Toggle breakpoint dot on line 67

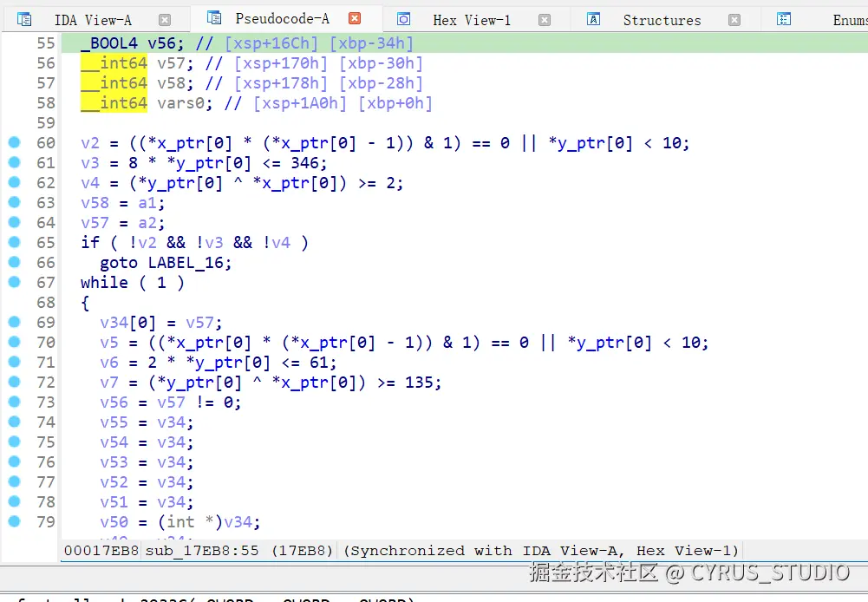pos(15,282)
